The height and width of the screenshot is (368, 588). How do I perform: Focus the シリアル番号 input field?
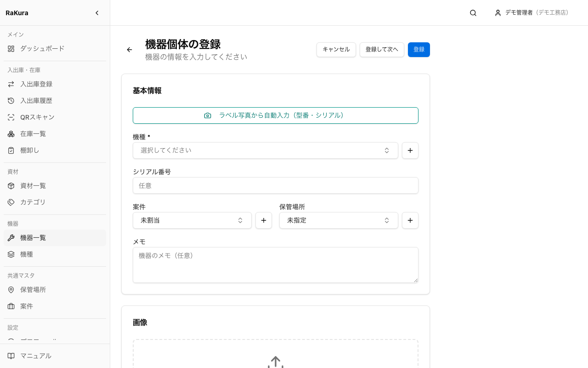[x=276, y=185]
